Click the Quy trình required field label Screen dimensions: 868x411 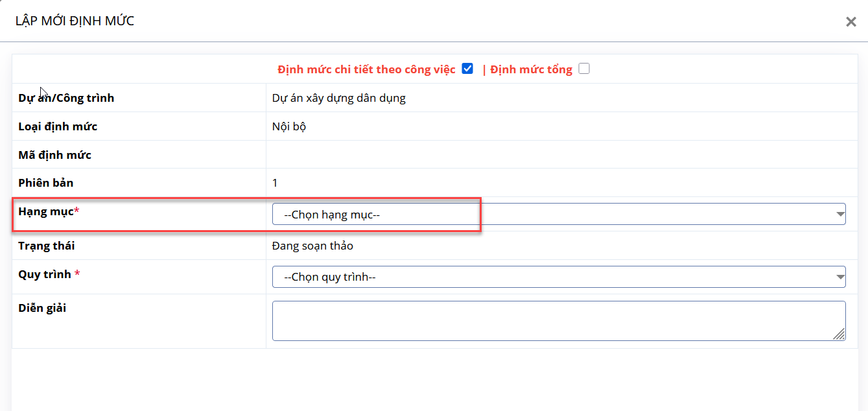(49, 274)
